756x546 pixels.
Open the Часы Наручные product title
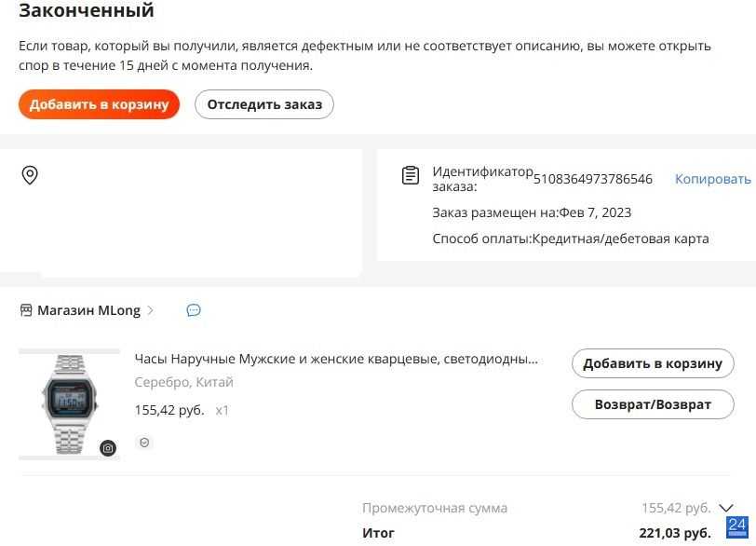(x=336, y=359)
